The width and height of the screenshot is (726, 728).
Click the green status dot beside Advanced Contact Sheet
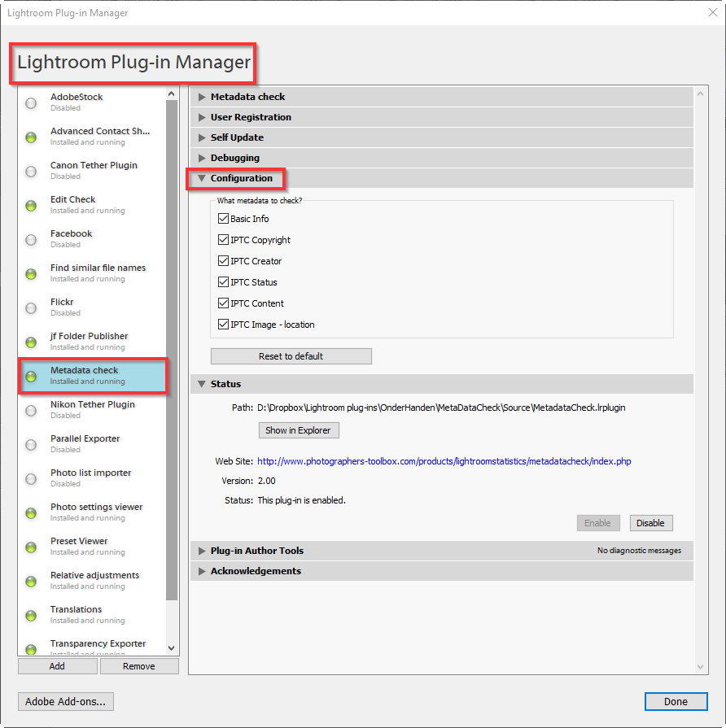31,137
